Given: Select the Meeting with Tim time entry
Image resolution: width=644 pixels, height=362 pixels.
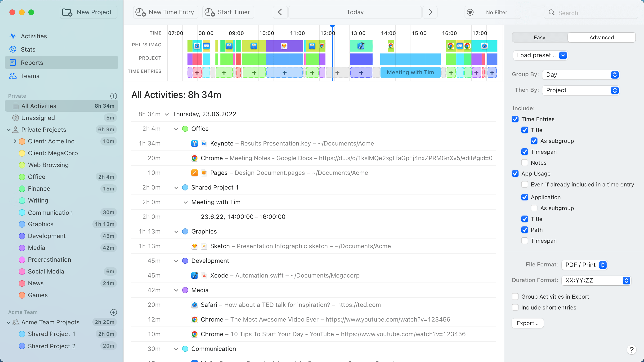Looking at the screenshot, I should [410, 72].
